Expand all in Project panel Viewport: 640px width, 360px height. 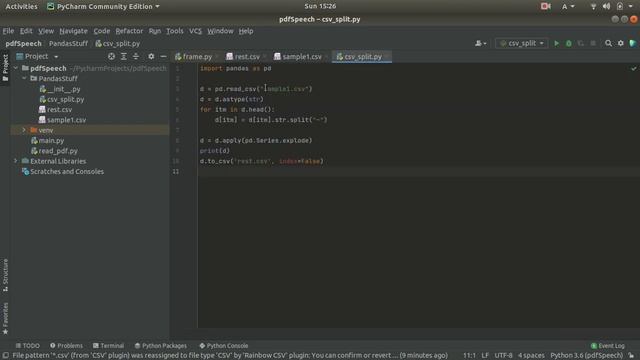pyautogui.click(x=124, y=56)
